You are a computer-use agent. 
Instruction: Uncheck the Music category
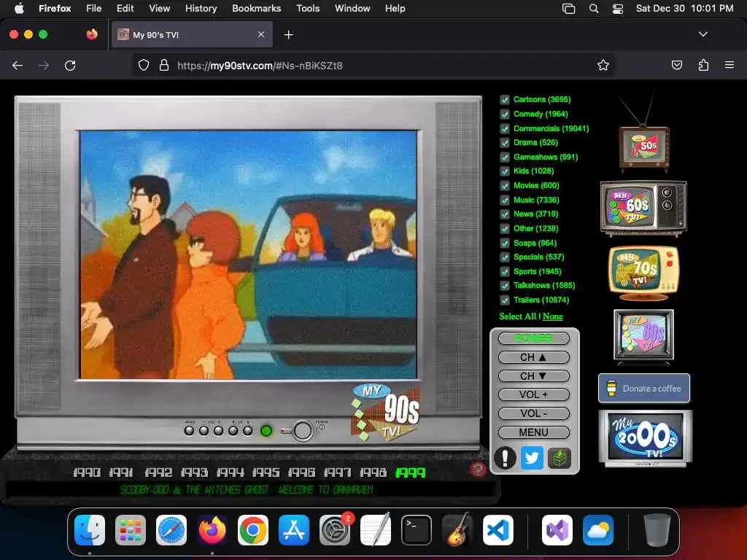pyautogui.click(x=505, y=200)
